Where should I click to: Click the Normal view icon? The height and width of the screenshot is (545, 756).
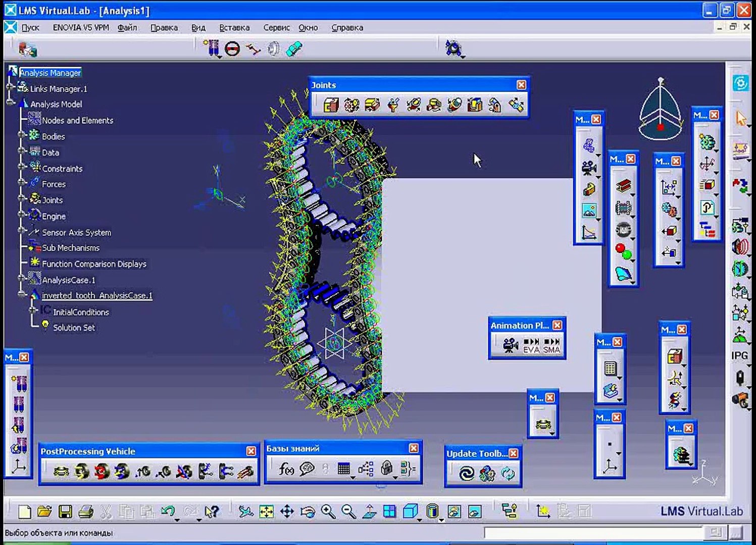(369, 512)
